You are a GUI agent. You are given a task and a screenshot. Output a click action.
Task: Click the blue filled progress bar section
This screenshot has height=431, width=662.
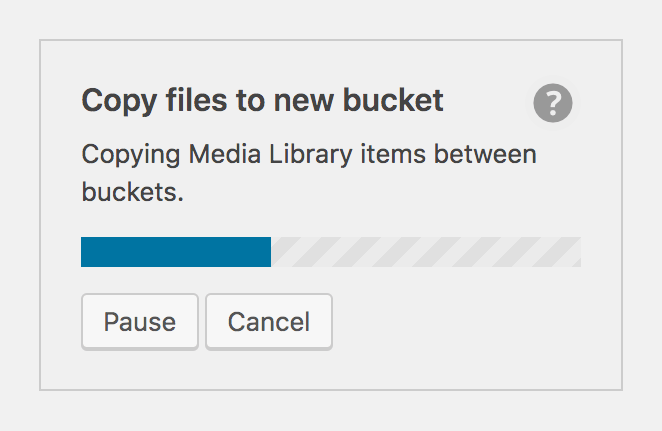pos(175,252)
